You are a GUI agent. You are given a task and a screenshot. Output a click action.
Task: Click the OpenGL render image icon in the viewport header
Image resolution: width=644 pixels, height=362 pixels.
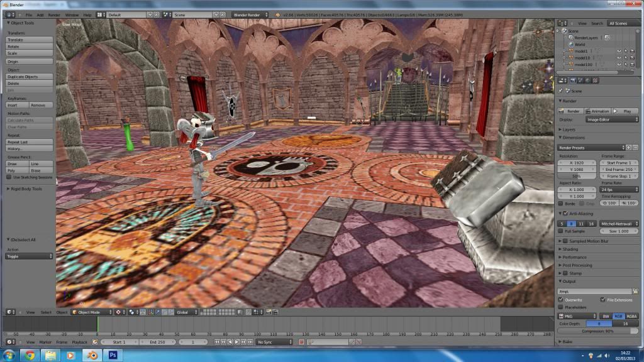point(269,312)
